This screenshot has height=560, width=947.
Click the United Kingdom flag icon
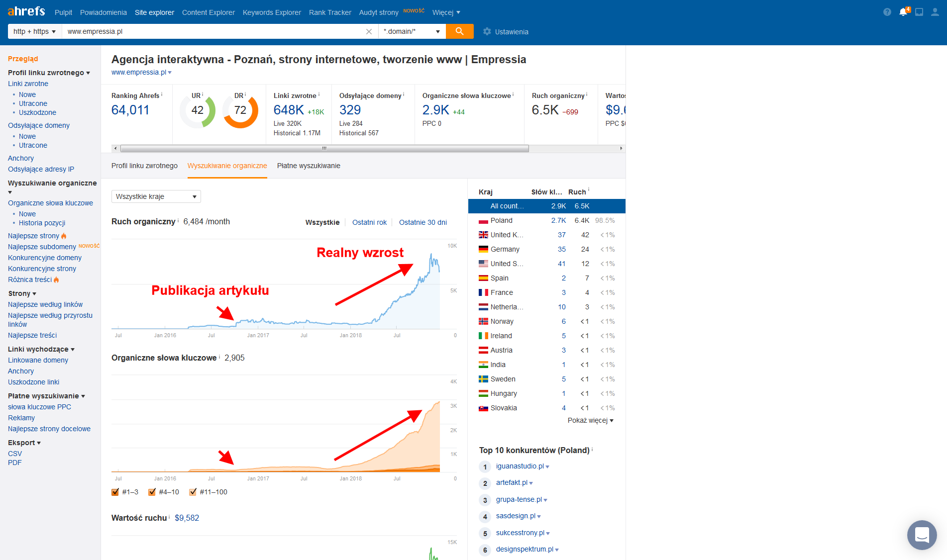click(483, 235)
